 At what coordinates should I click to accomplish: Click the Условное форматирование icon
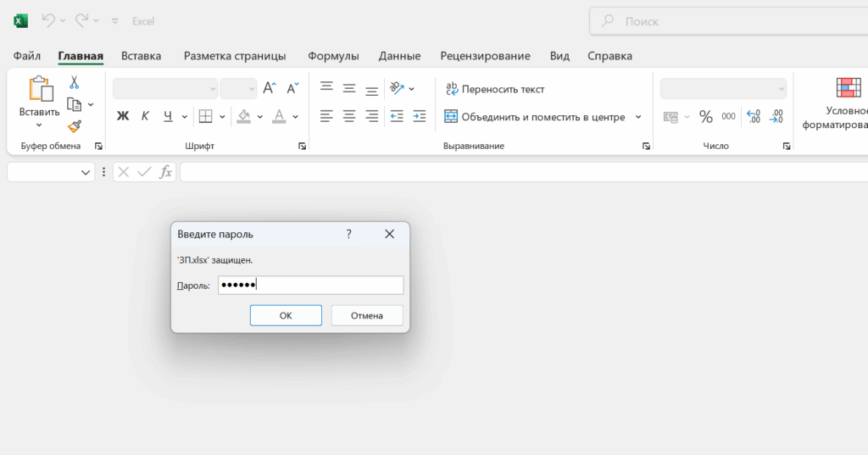[849, 88]
